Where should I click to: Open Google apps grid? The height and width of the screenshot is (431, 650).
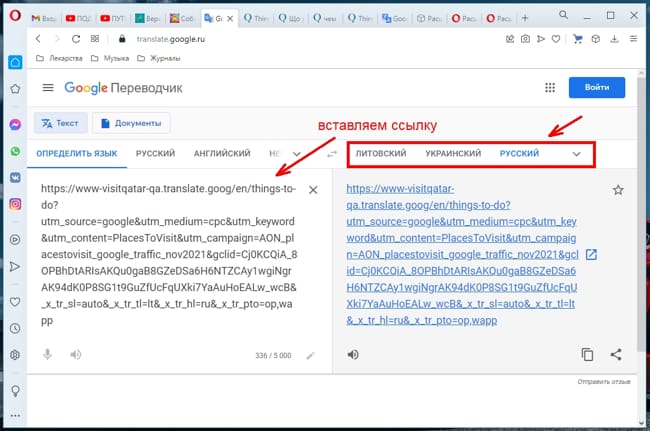[550, 87]
